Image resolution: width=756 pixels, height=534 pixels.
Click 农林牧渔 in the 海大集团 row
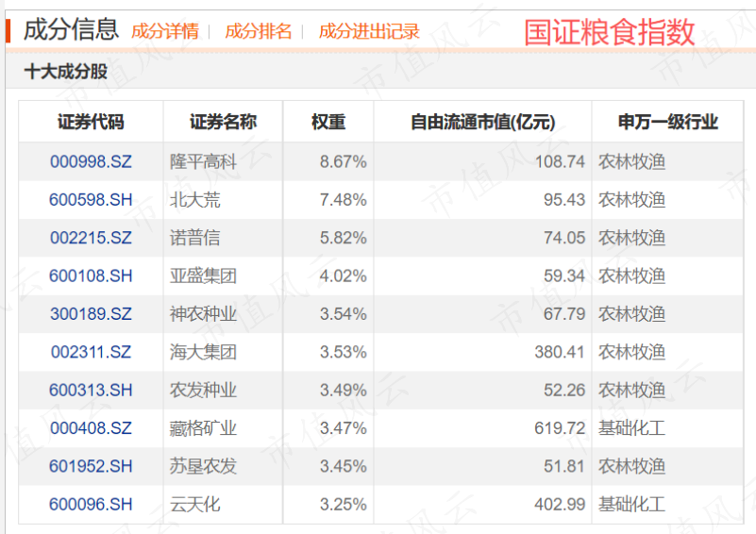tap(631, 352)
